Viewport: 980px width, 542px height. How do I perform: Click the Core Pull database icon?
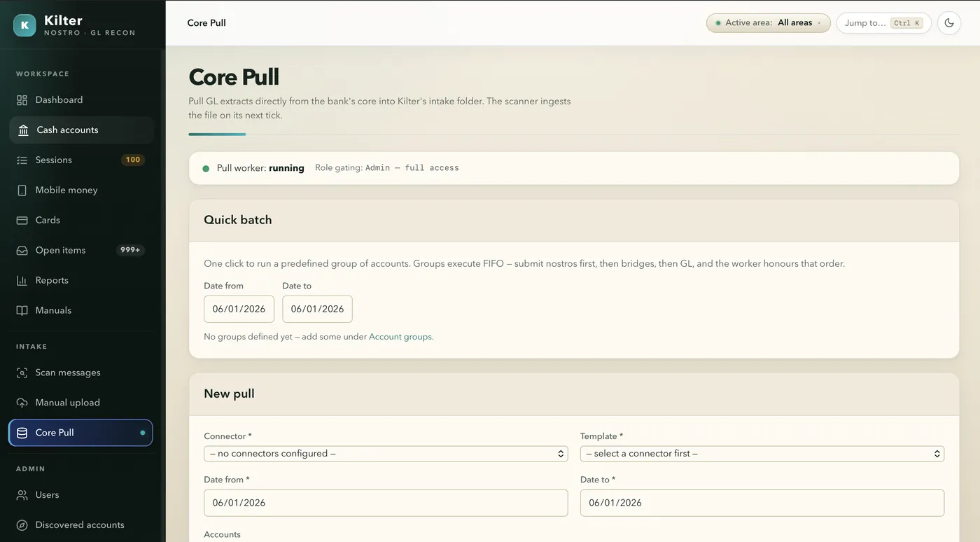click(x=22, y=433)
